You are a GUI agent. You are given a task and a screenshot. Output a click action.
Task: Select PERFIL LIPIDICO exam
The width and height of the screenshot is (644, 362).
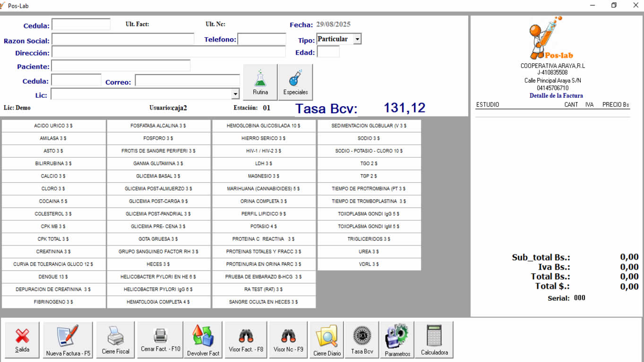tap(264, 214)
